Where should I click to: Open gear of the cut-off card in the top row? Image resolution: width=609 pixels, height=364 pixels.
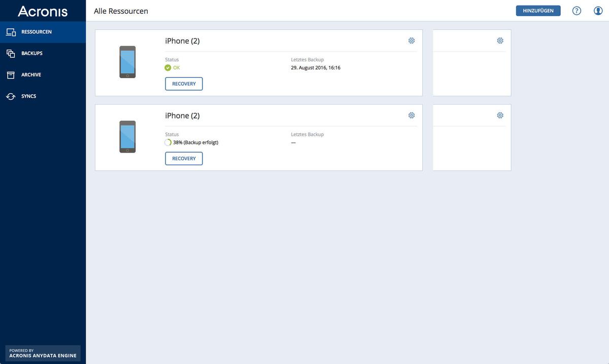[x=500, y=41]
